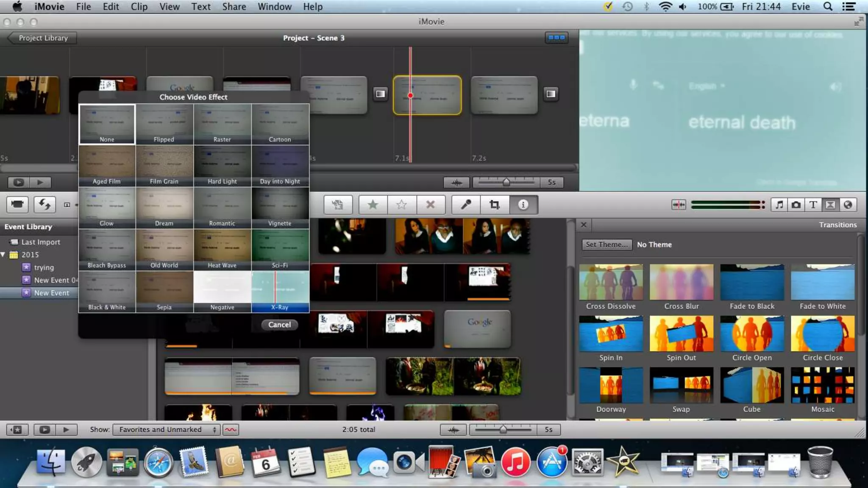Toggle the transitions browser icon
The width and height of the screenshot is (868, 488).
click(830, 205)
